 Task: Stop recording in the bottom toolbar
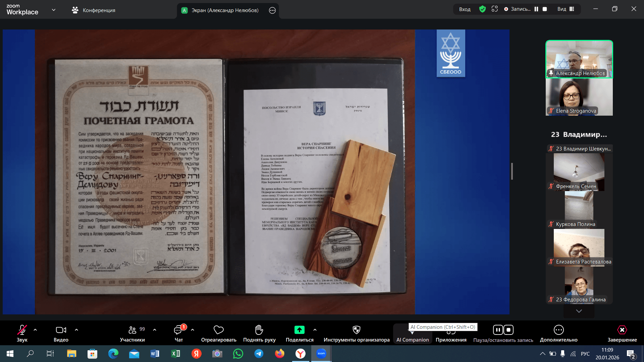[x=508, y=330]
